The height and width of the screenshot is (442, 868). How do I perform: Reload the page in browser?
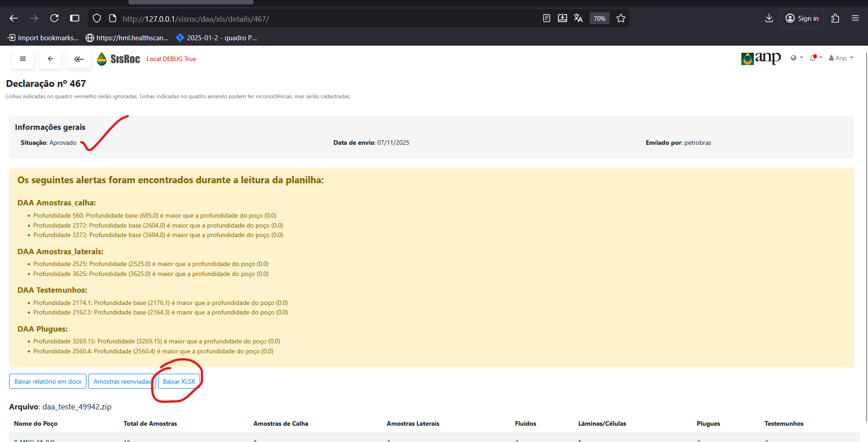[54, 19]
